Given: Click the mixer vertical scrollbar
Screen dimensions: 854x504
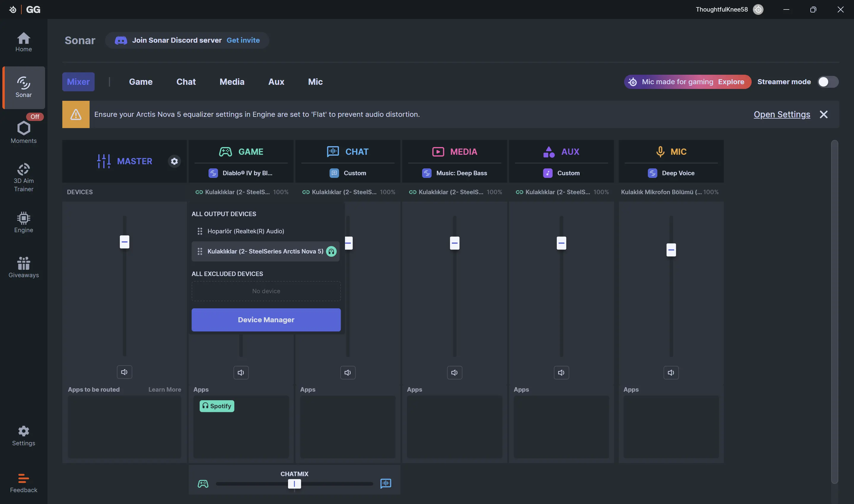Looking at the screenshot, I should click(x=834, y=312).
